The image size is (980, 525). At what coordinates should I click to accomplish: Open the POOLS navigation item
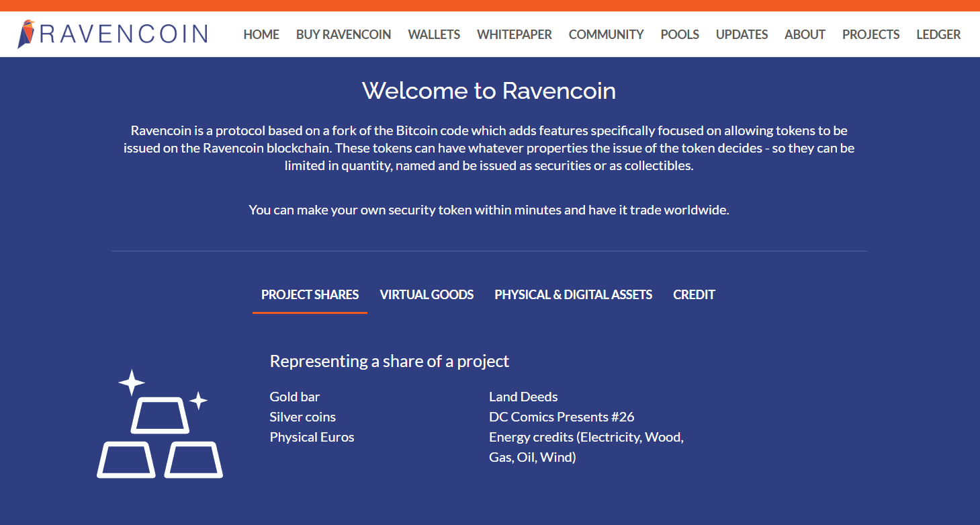(680, 34)
